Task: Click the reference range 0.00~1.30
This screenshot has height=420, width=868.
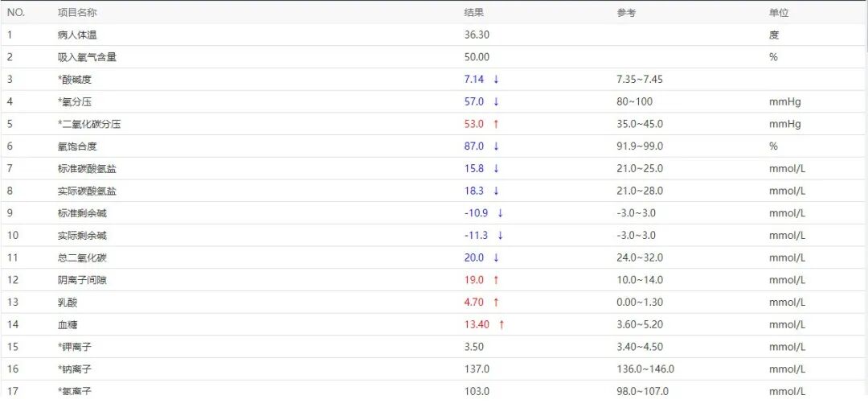Action: click(640, 302)
